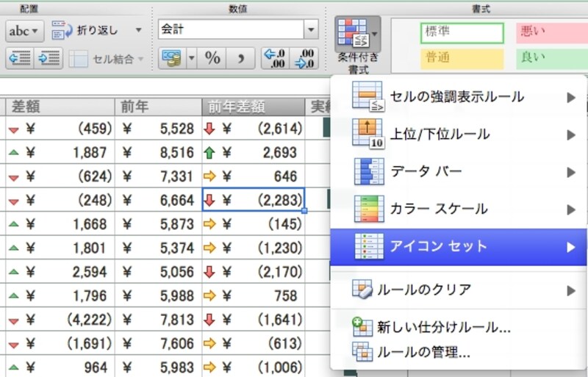Decrease decimal places button
This screenshot has width=588, height=377.
click(x=304, y=58)
